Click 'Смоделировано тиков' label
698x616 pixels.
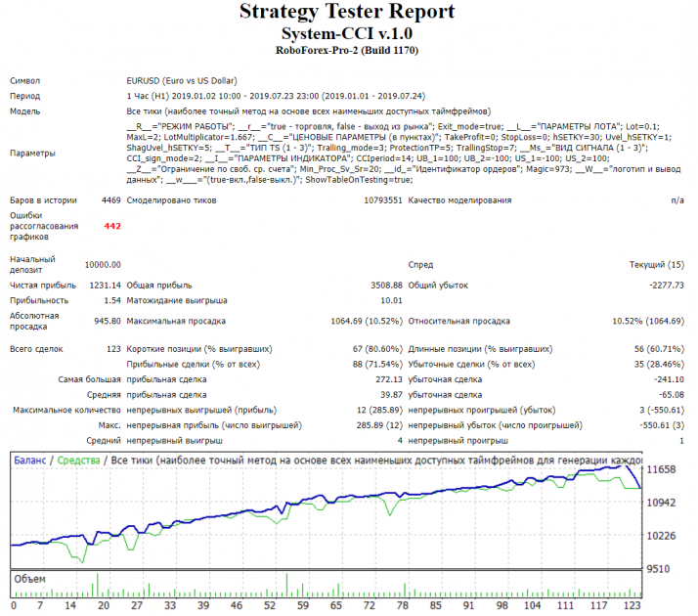coord(171,200)
